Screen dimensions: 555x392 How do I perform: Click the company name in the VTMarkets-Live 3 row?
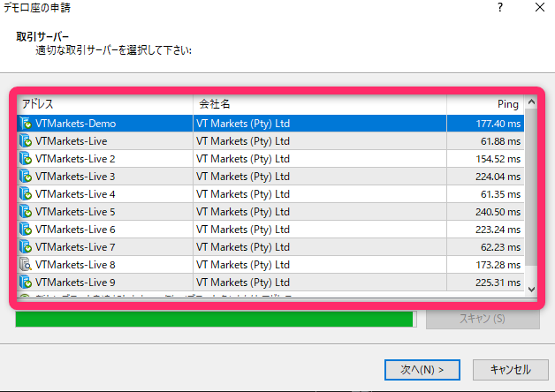click(x=243, y=177)
